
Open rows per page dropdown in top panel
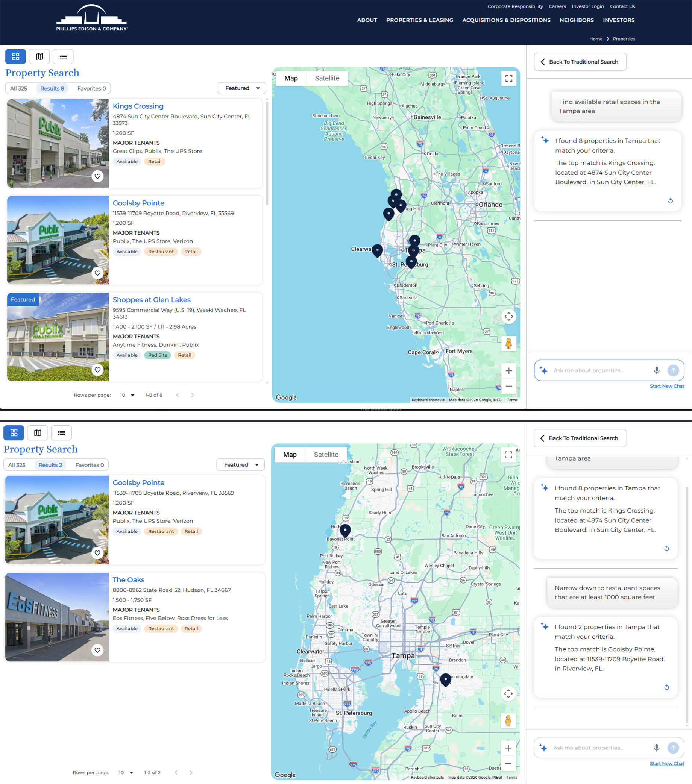127,395
